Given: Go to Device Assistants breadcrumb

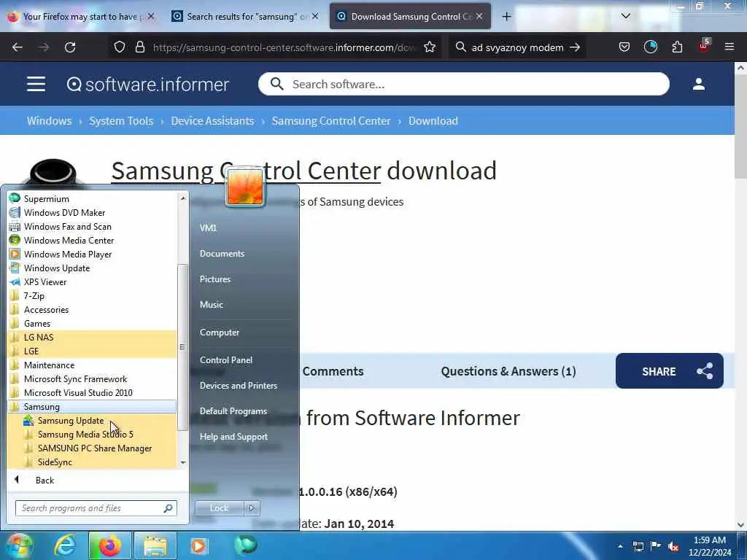Looking at the screenshot, I should [x=212, y=121].
